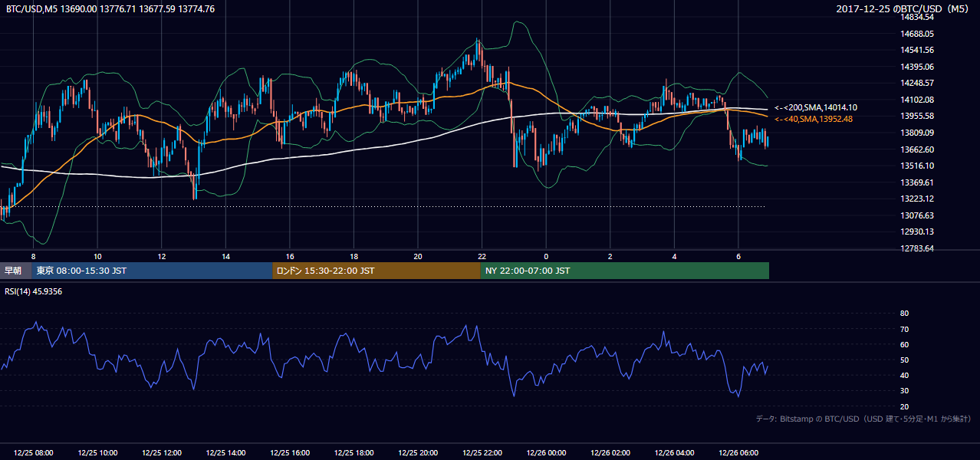980x460 pixels.
Task: Click the bottom time label 12/26 04:00
Action: click(x=674, y=453)
